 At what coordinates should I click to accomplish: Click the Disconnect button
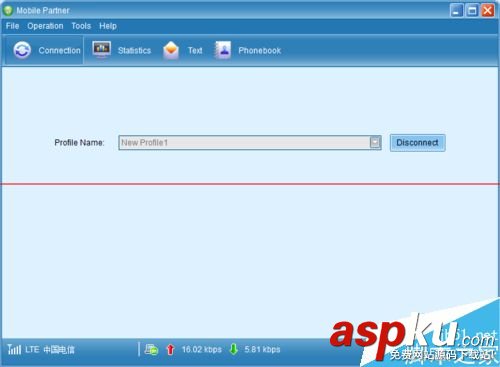pyautogui.click(x=417, y=143)
